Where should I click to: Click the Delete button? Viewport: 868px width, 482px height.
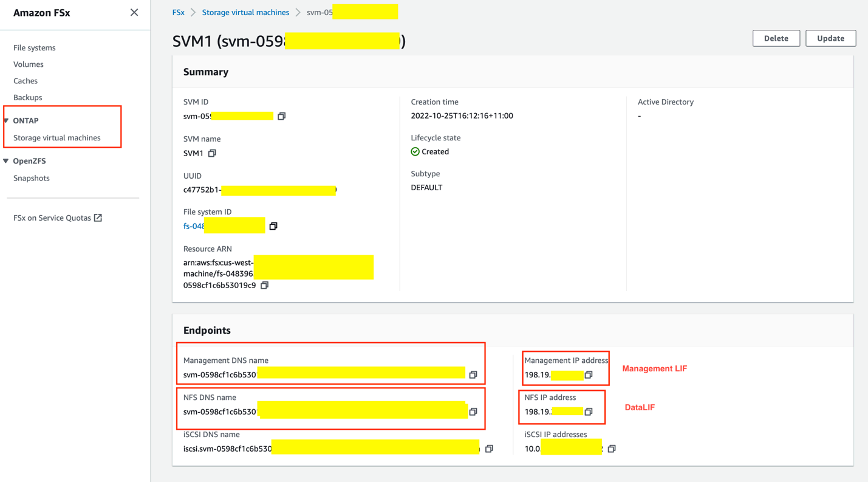776,38
